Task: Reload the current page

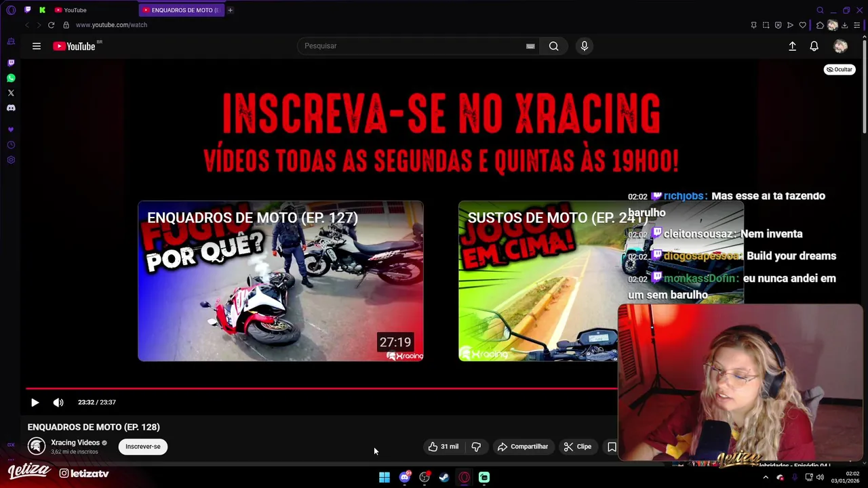Action: pyautogui.click(x=51, y=25)
